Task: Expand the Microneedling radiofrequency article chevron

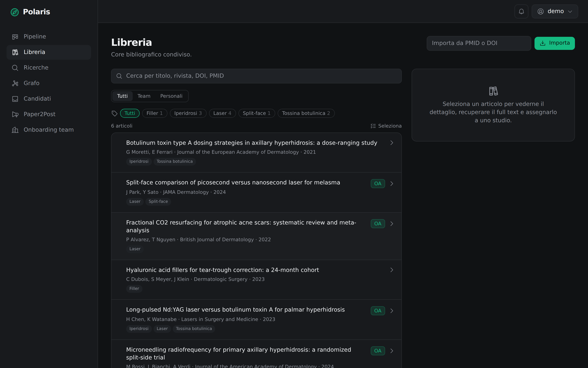Action: coord(392,351)
